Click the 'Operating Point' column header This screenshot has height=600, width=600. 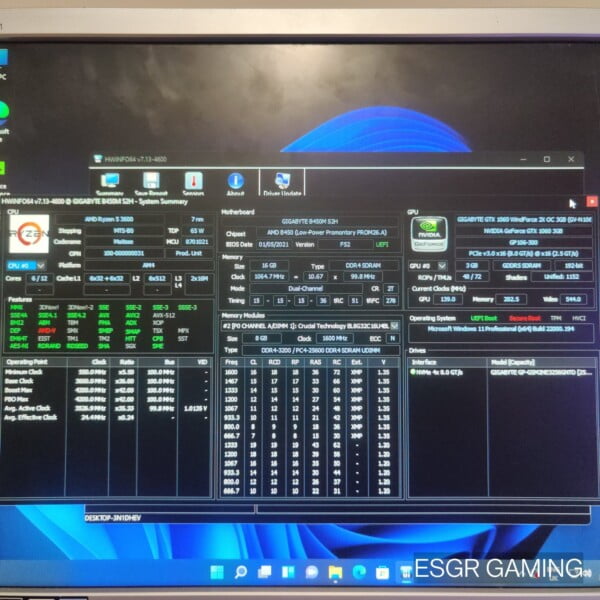tap(35, 362)
